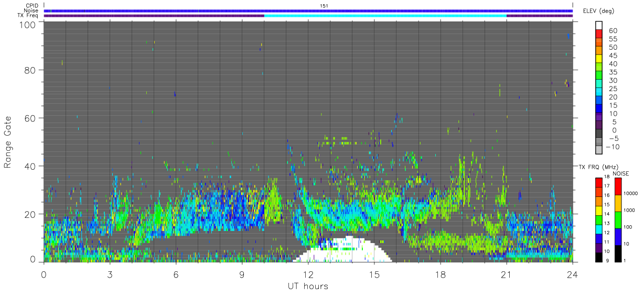Viewport: 644px width, 297px height.
Task: Click the green 30–35 ELEV colorbar swatch
Action: pos(599,76)
